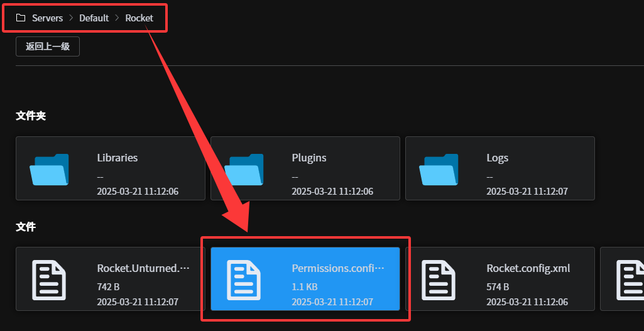The height and width of the screenshot is (331, 644).
Task: Click the Rocket.Unturned file document icon
Action: pyautogui.click(x=49, y=279)
